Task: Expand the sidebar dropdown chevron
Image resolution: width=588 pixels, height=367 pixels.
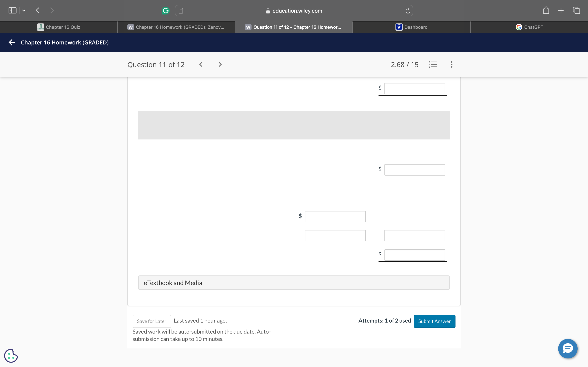Action: coord(23,10)
